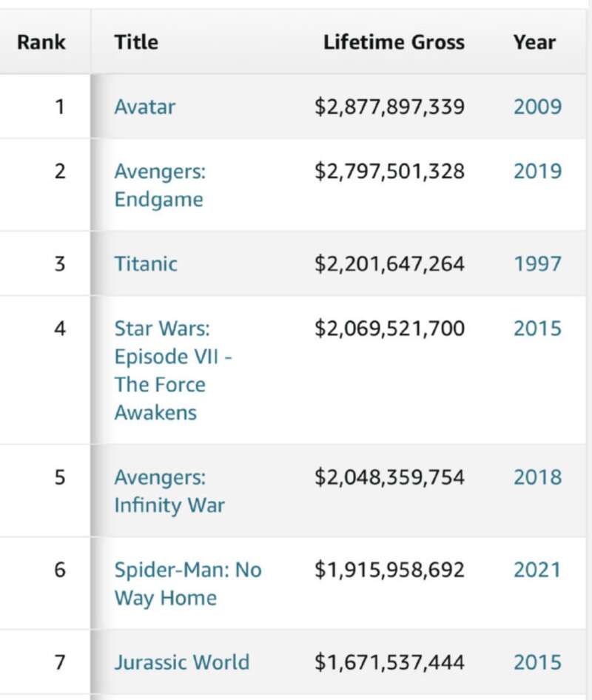Open the Avengers: Infinity War link
The image size is (592, 700).
point(169,491)
